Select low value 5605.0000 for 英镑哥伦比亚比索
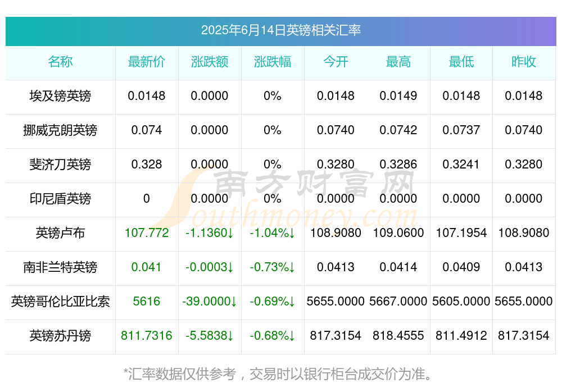Screen dimensions: 562x392 coord(461,302)
